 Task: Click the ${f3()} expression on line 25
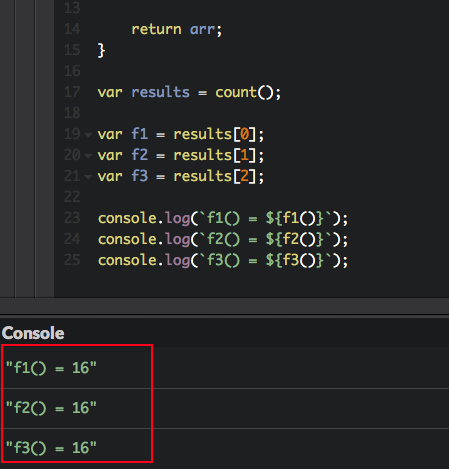tap(294, 260)
